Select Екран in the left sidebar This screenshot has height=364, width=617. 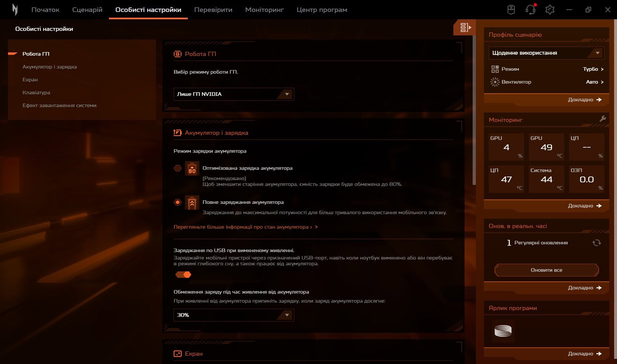pyautogui.click(x=30, y=79)
